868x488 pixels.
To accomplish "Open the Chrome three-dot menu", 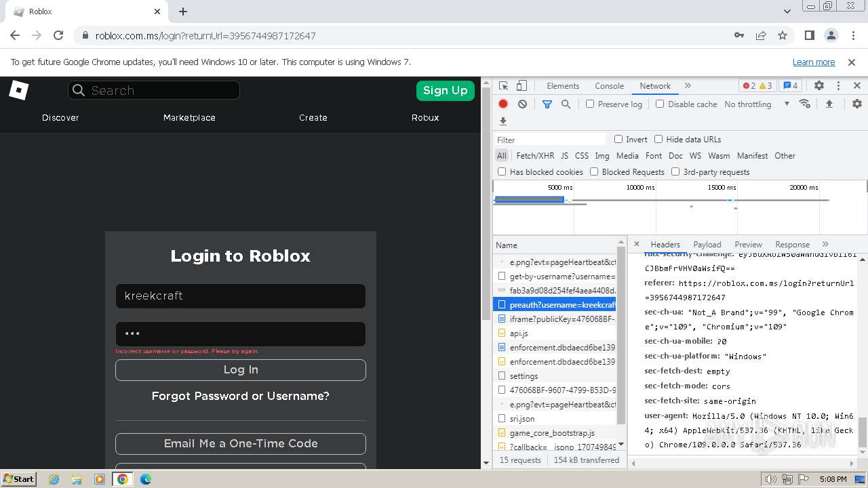I will click(x=852, y=35).
